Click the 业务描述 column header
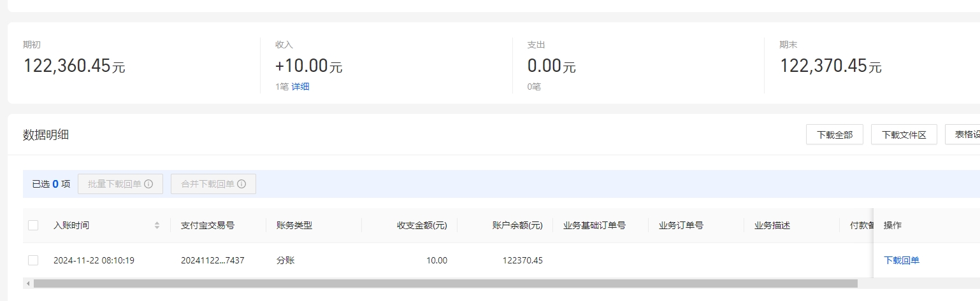The width and height of the screenshot is (980, 301). (772, 225)
